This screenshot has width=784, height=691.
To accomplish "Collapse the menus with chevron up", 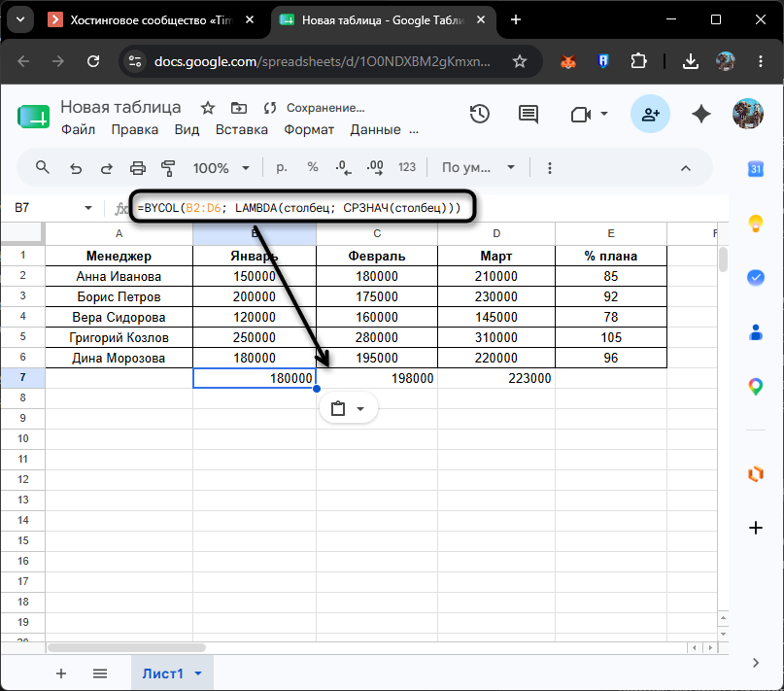I will pos(686,168).
